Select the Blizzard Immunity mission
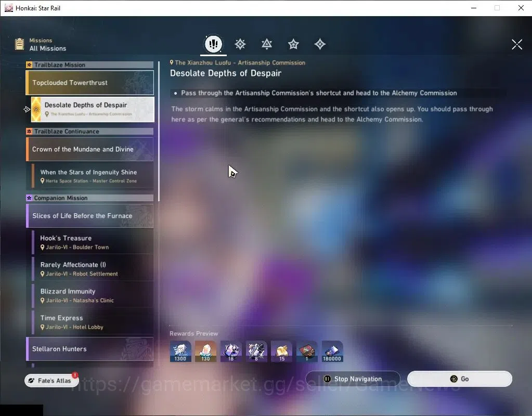Screen dimensions: 532x416 (x=93, y=295)
